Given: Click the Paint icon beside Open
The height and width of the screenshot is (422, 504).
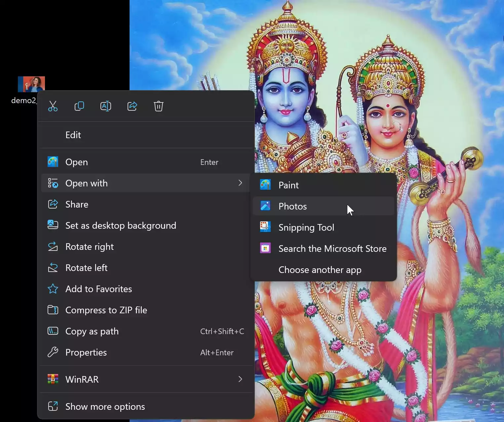Looking at the screenshot, I should [x=53, y=162].
